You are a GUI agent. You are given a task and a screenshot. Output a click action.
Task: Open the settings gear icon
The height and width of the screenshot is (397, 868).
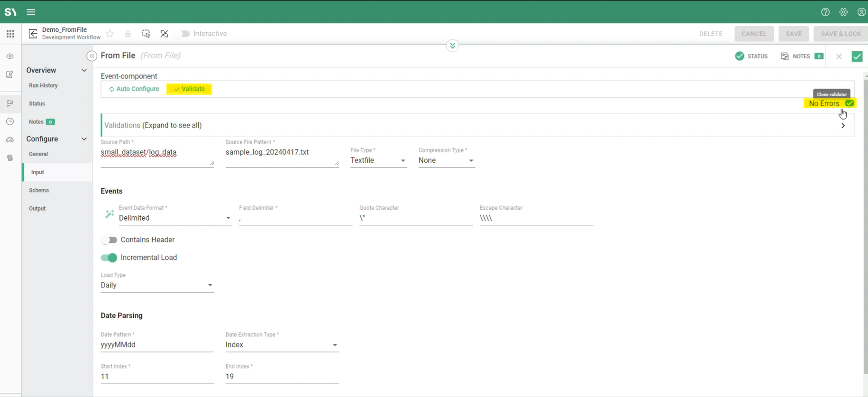(x=843, y=12)
